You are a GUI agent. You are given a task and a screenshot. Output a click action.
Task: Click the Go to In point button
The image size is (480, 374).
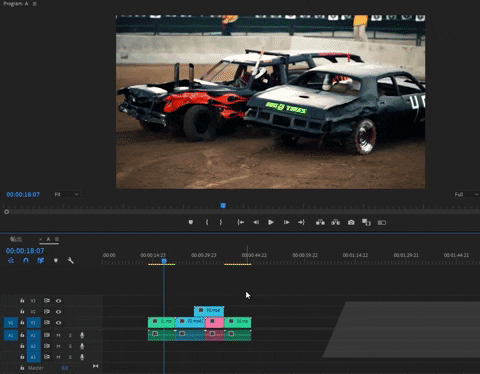[240, 222]
